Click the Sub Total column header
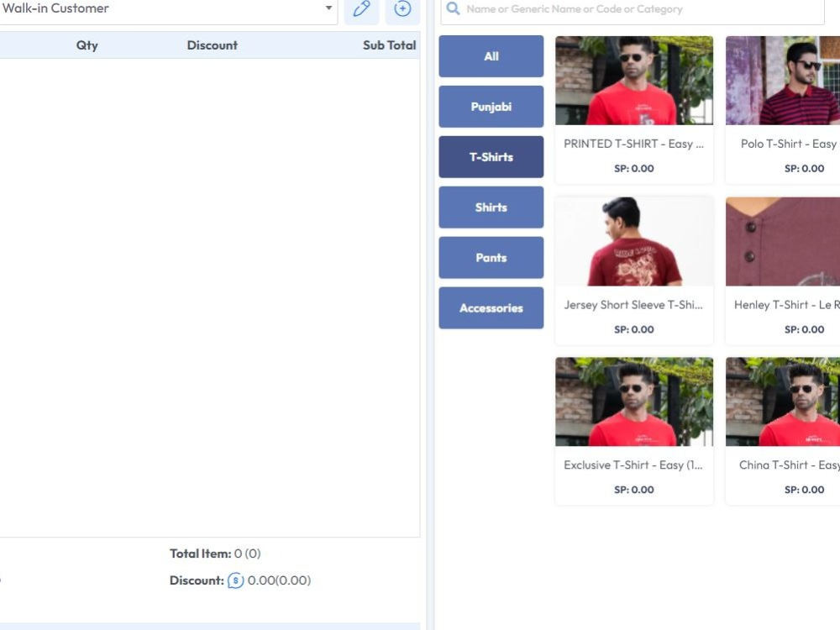 [x=390, y=45]
